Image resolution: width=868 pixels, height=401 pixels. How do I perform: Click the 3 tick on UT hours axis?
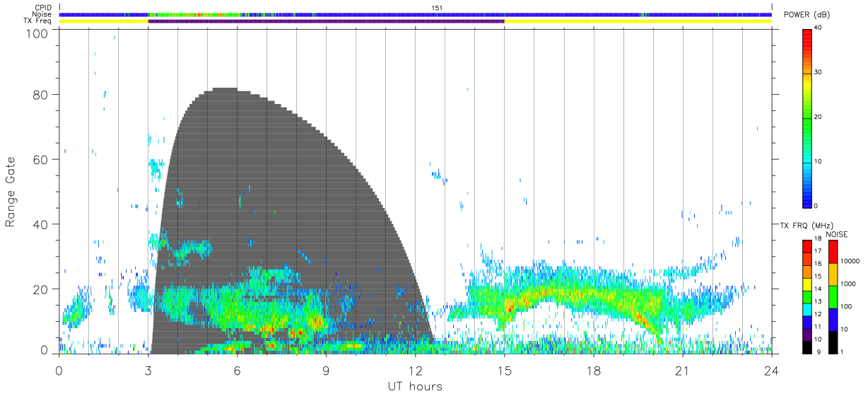148,369
